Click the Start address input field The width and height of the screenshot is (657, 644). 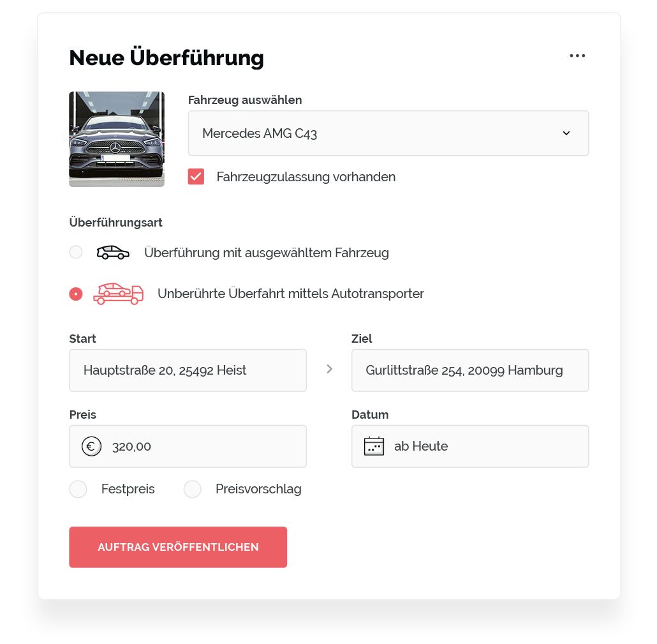[188, 370]
